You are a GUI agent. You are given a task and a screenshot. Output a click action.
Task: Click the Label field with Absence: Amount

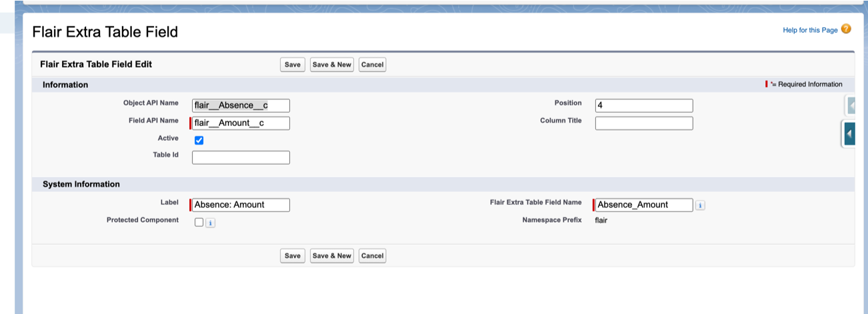point(241,205)
